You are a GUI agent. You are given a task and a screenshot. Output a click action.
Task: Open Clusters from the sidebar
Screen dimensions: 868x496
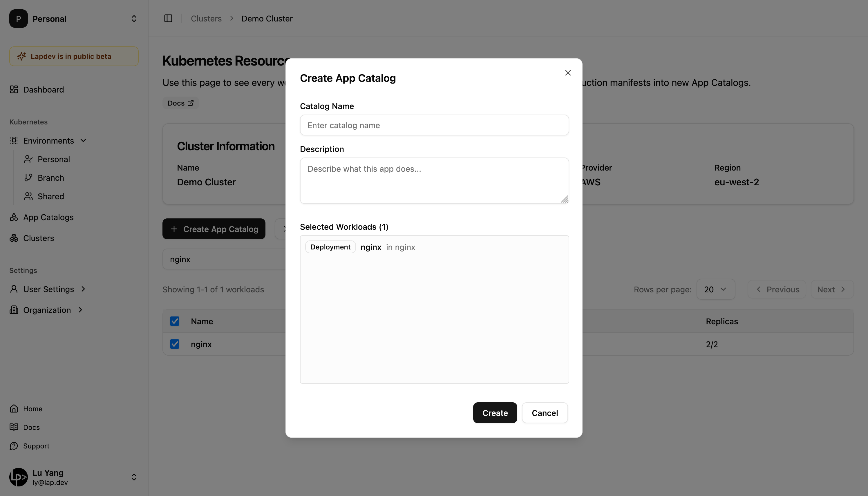coord(38,238)
